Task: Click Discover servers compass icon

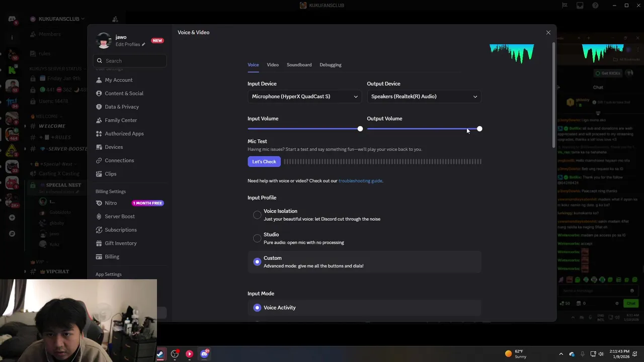Action: pyautogui.click(x=12, y=234)
